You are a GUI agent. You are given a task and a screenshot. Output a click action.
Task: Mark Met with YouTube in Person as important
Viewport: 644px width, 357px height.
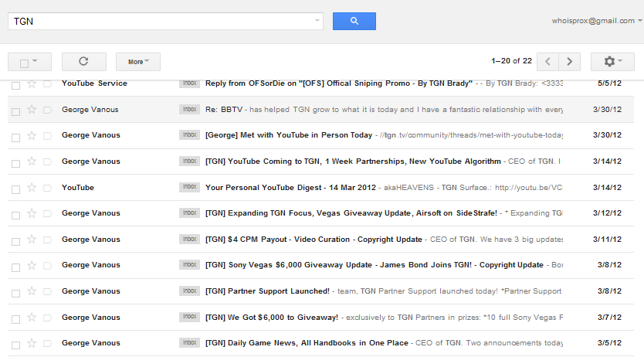click(x=47, y=135)
